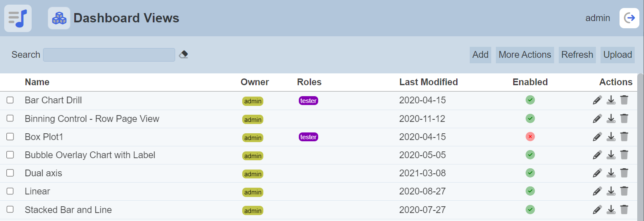Tick the Linear row checkbox
Image resolution: width=644 pixels, height=221 pixels.
tap(10, 191)
